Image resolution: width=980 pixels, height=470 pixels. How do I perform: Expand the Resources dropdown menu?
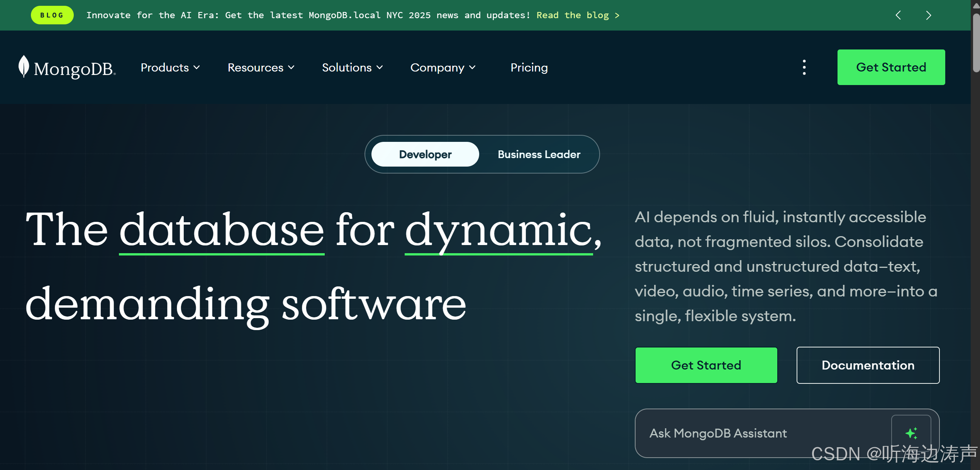click(x=261, y=68)
